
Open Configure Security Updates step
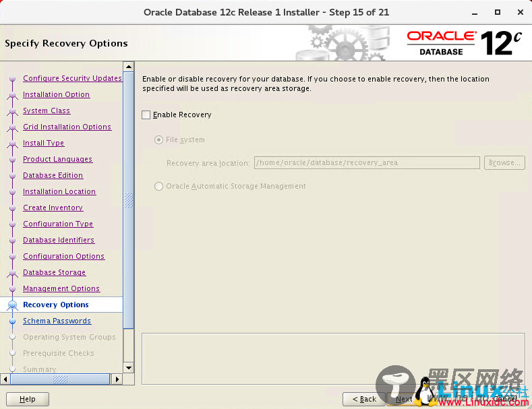(72, 78)
